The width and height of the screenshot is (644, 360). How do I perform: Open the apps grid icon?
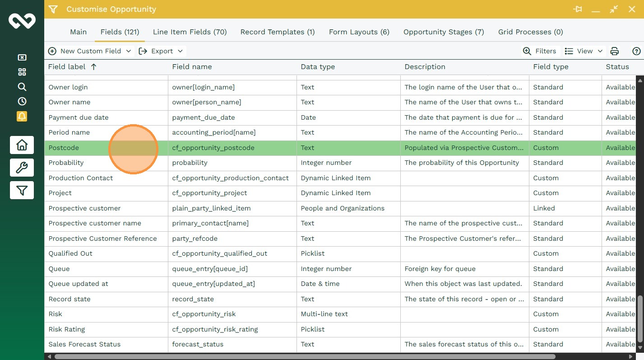pos(22,72)
